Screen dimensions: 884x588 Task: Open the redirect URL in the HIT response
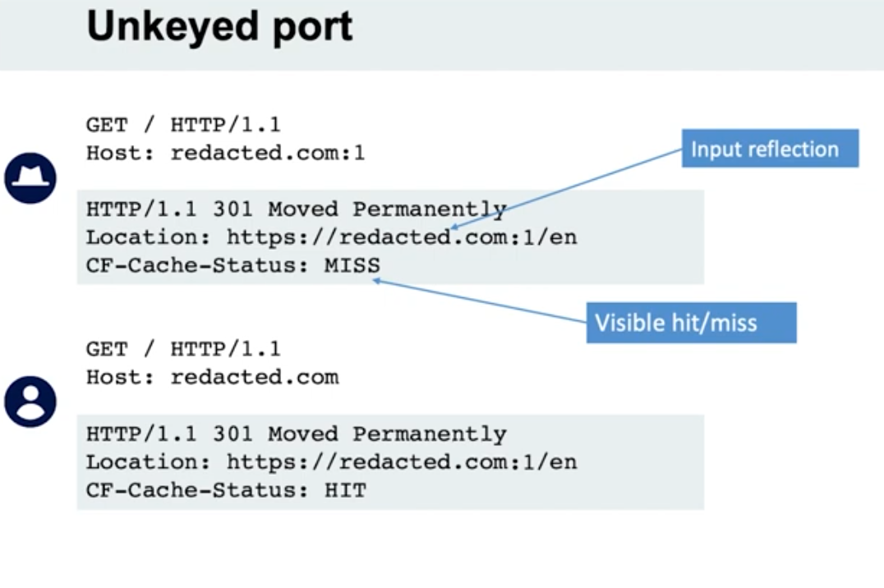pyautogui.click(x=402, y=462)
